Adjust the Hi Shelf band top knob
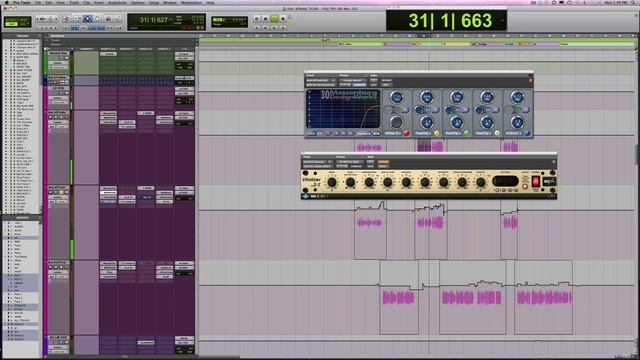The height and width of the screenshot is (360, 640). coord(517,97)
